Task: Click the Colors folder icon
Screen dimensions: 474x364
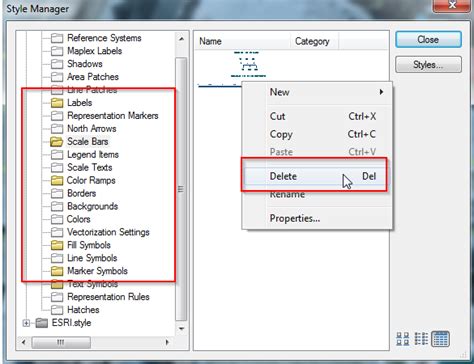Action: coord(57,219)
